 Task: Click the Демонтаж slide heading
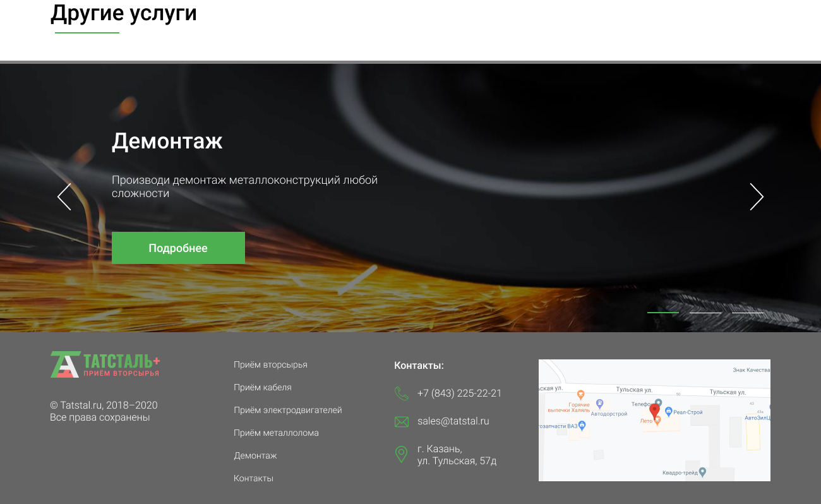(167, 141)
